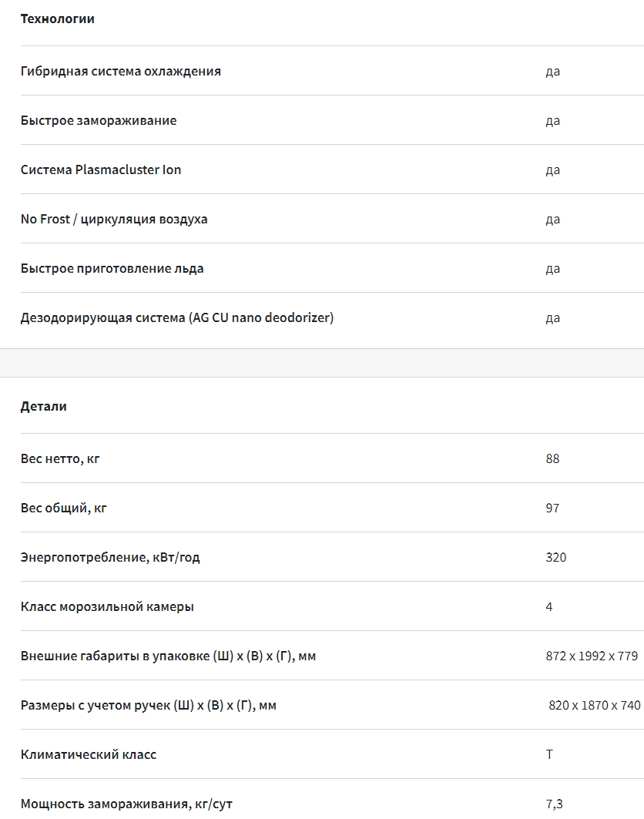Click the AG CU nano deodorizer label
644x819 pixels.
point(177,318)
